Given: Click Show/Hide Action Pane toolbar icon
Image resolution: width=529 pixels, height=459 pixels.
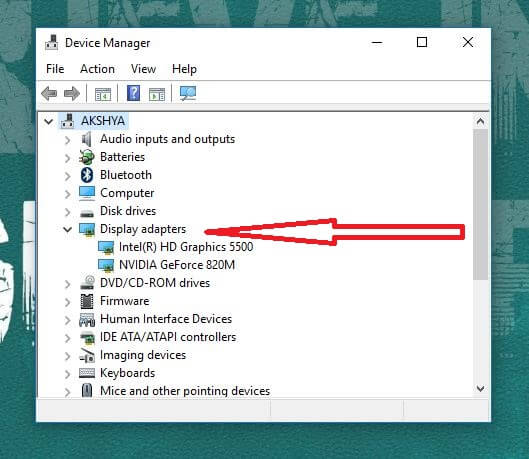Looking at the screenshot, I should 157,94.
